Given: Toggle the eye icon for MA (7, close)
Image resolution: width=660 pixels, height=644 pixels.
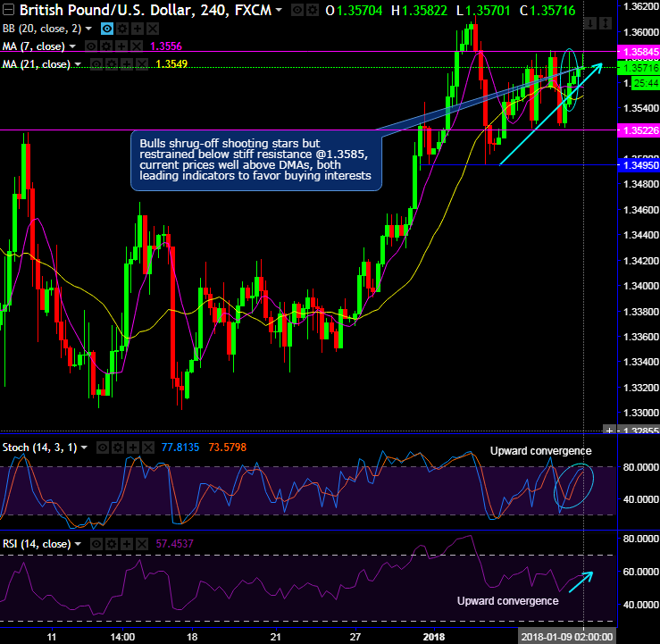Looking at the screenshot, I should [91, 46].
